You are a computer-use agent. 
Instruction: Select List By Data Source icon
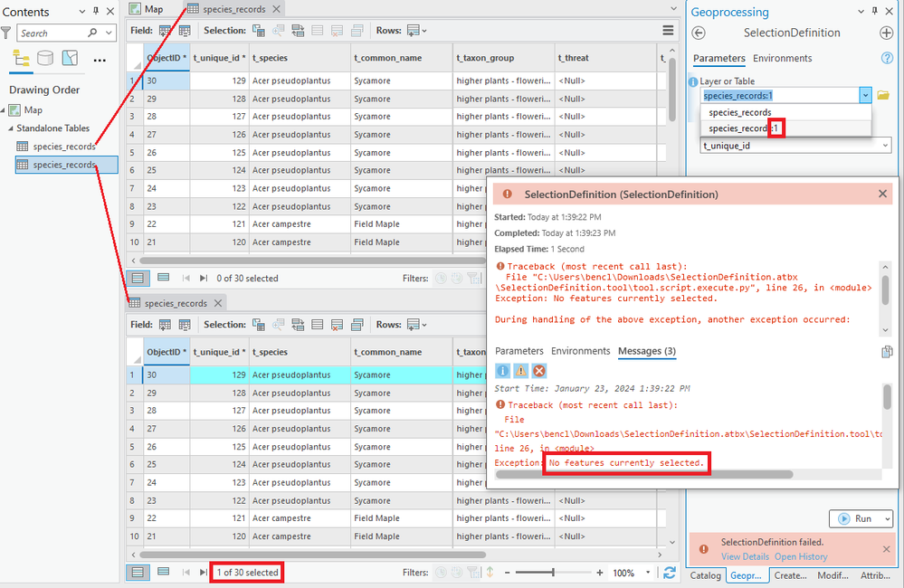[x=45, y=58]
